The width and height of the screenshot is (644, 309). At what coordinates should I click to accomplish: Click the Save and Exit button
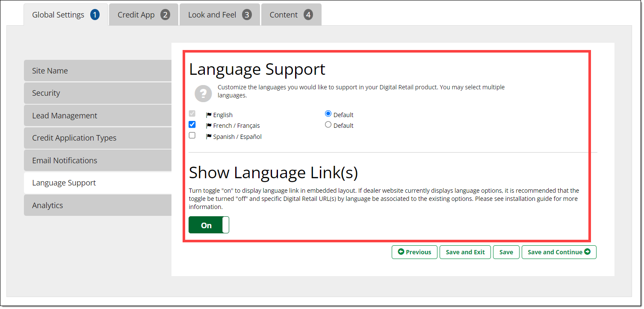tap(465, 252)
